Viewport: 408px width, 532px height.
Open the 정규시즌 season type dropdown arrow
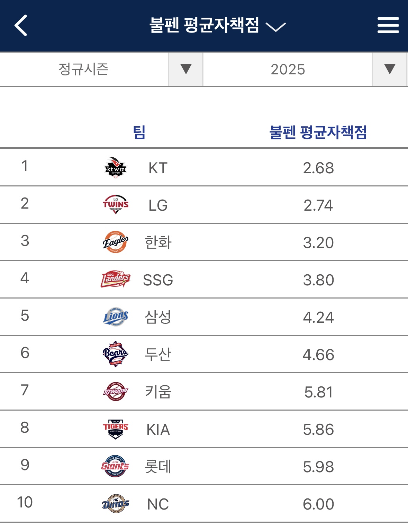pyautogui.click(x=185, y=69)
